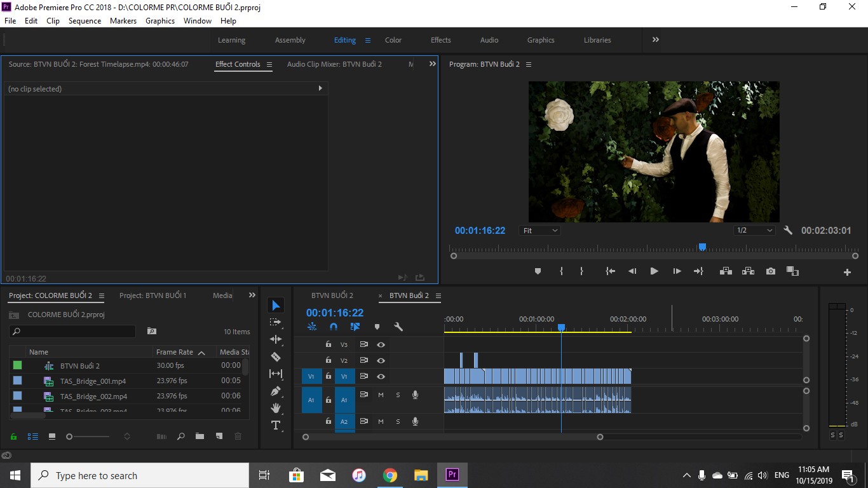Select the Slip tool

click(x=276, y=374)
